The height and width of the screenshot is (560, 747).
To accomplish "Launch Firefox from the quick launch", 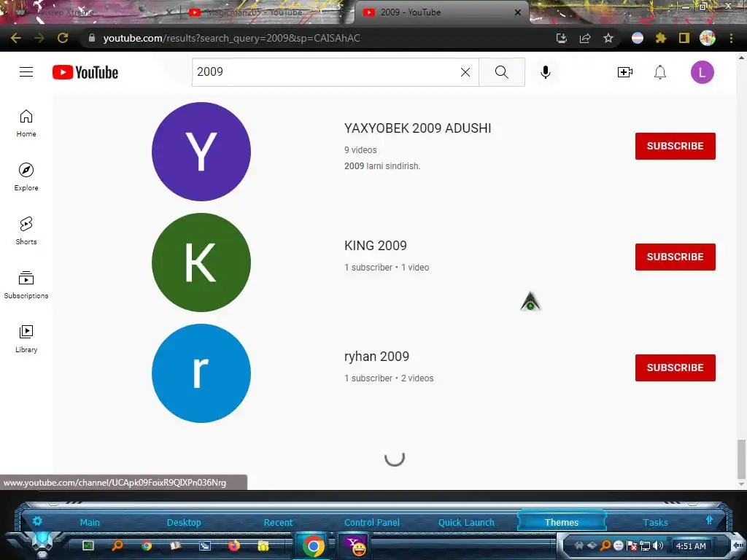I will coord(233,545).
